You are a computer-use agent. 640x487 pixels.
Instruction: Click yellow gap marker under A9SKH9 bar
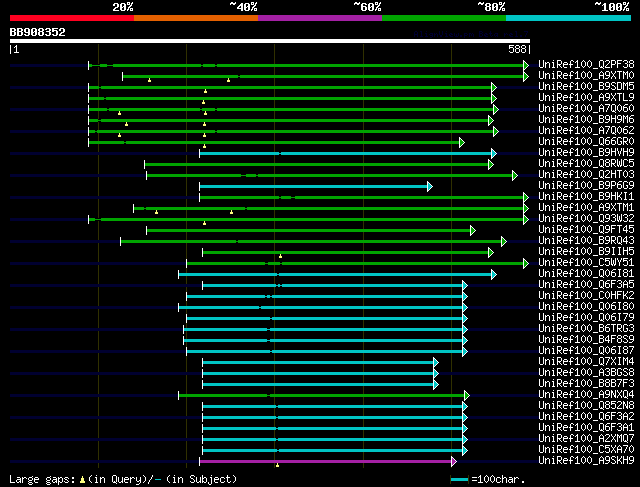[278, 465]
